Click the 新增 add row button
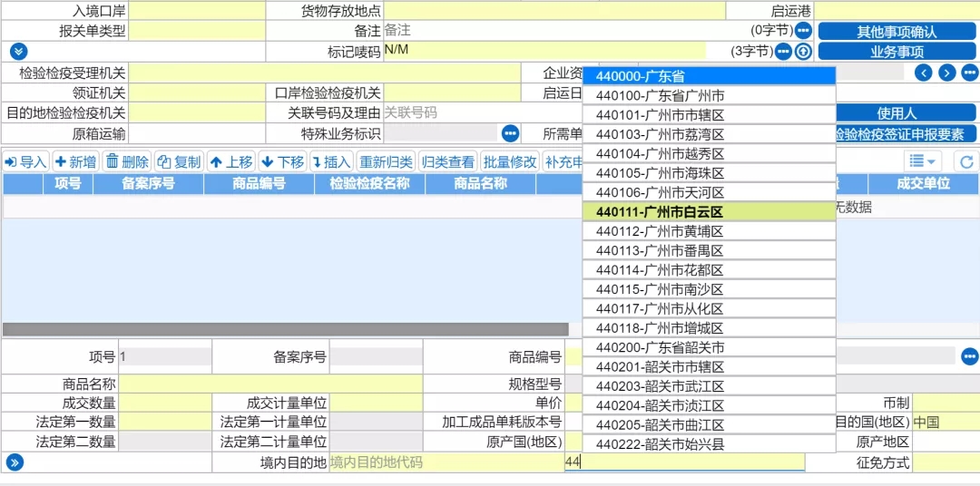This screenshot has width=980, height=486. [x=76, y=162]
